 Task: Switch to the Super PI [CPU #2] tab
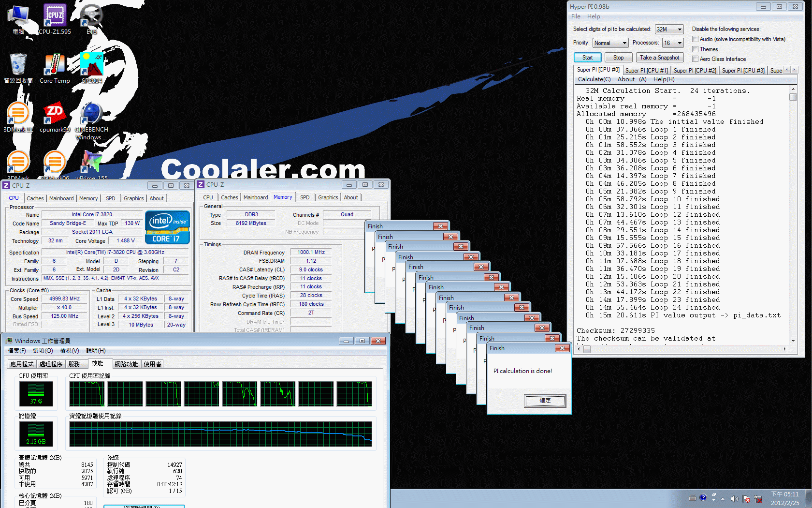tap(695, 71)
